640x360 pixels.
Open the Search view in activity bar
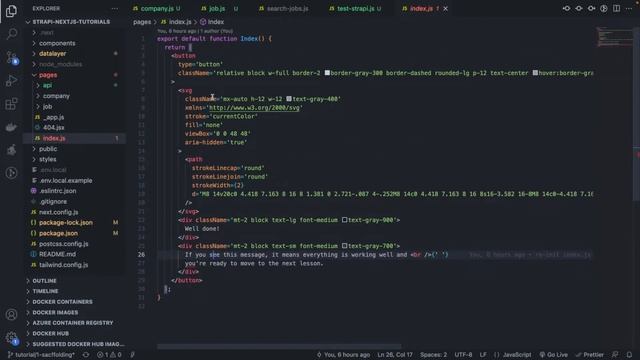point(11,33)
